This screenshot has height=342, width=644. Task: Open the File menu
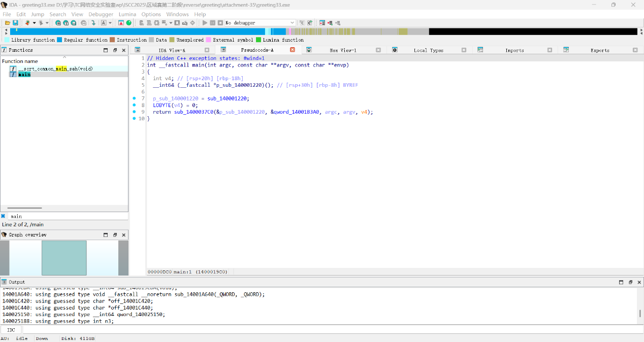(7, 14)
